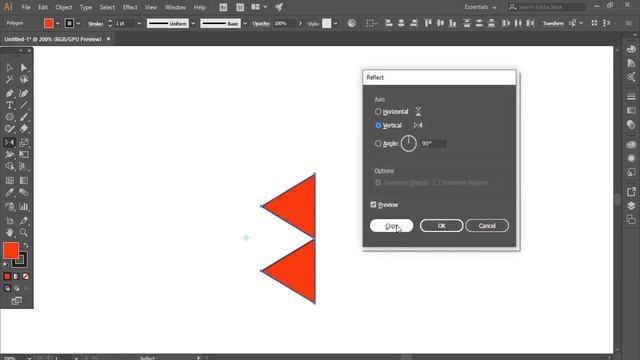Toggle Transform Patterns checkbox

click(x=437, y=182)
